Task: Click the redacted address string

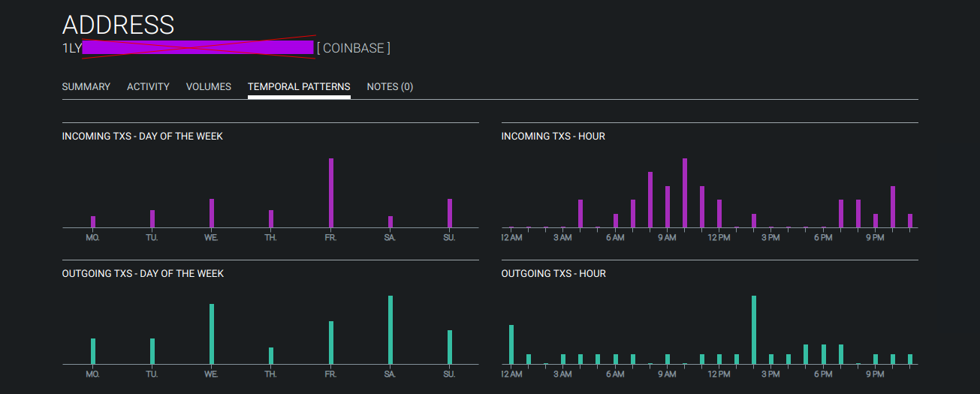Action: [198, 48]
